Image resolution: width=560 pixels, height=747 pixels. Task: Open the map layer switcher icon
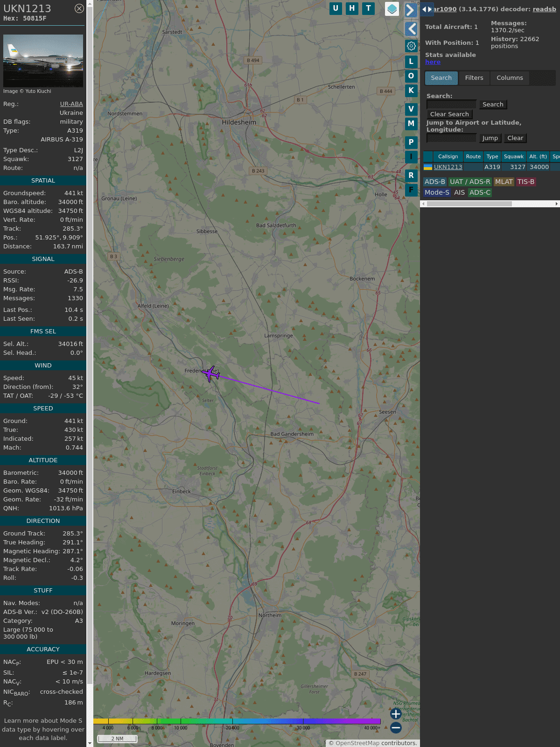click(x=392, y=9)
